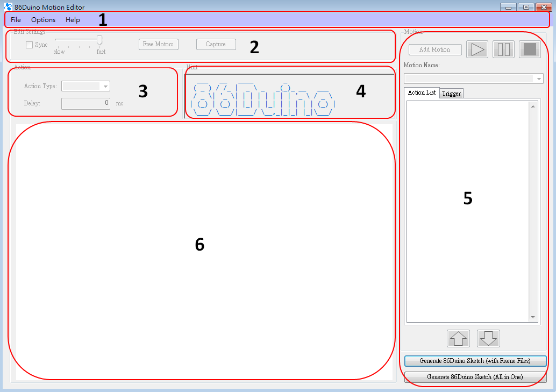Close the 86Duino Motion Editor window
Viewport: 556px width, 392px height.
544,7
